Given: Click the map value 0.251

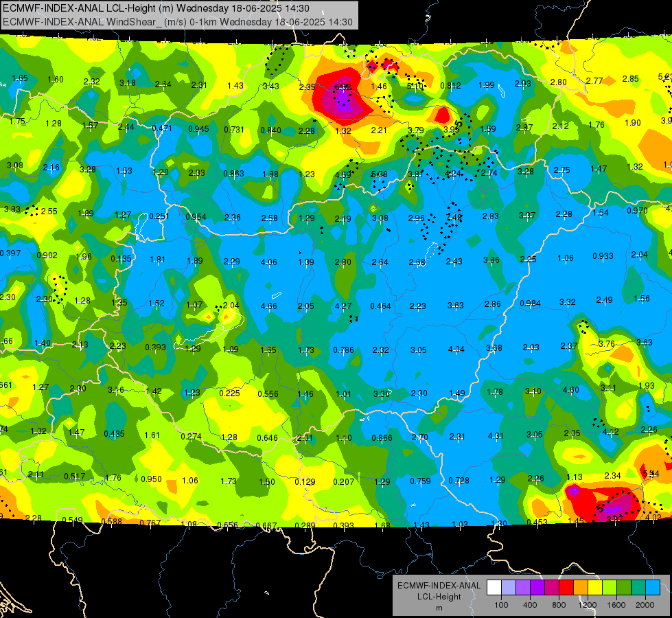Looking at the screenshot, I should (x=159, y=216).
